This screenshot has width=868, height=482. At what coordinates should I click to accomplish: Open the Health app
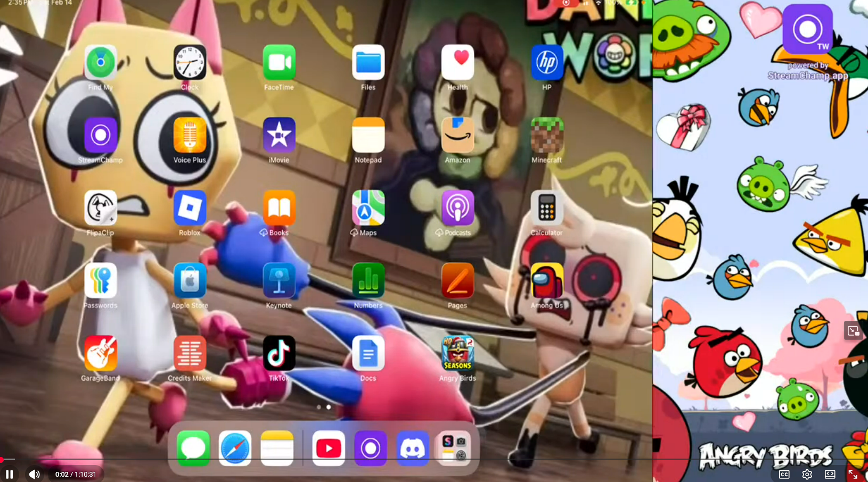pyautogui.click(x=457, y=62)
